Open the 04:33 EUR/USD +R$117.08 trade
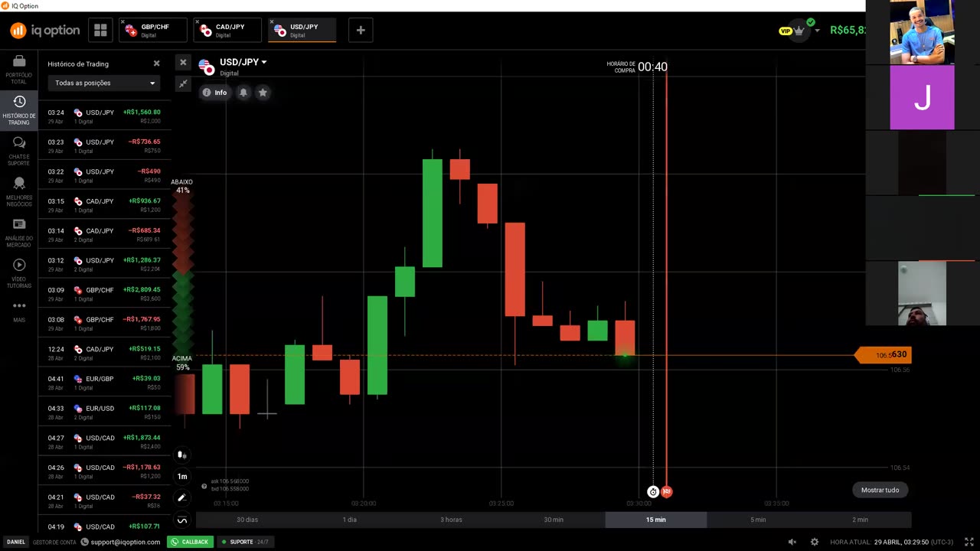 coord(104,412)
